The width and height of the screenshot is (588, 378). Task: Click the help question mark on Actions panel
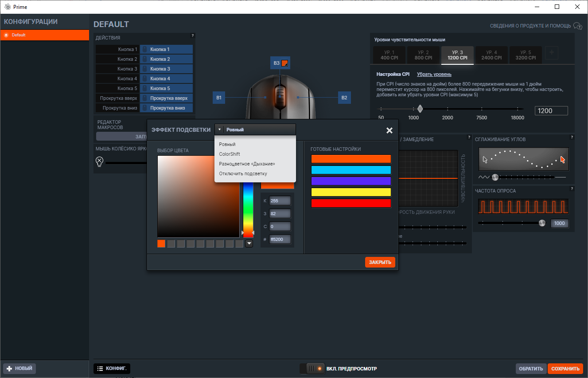[x=192, y=35]
